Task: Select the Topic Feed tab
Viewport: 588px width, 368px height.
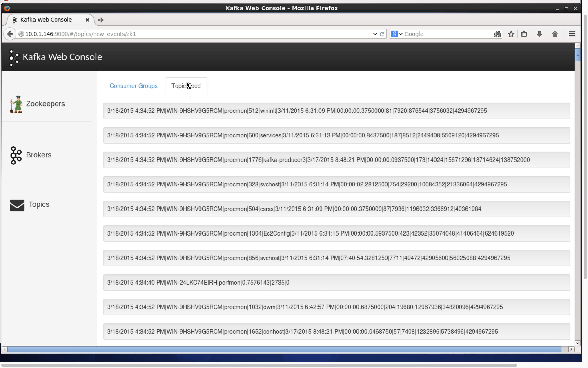Action: pyautogui.click(x=186, y=86)
